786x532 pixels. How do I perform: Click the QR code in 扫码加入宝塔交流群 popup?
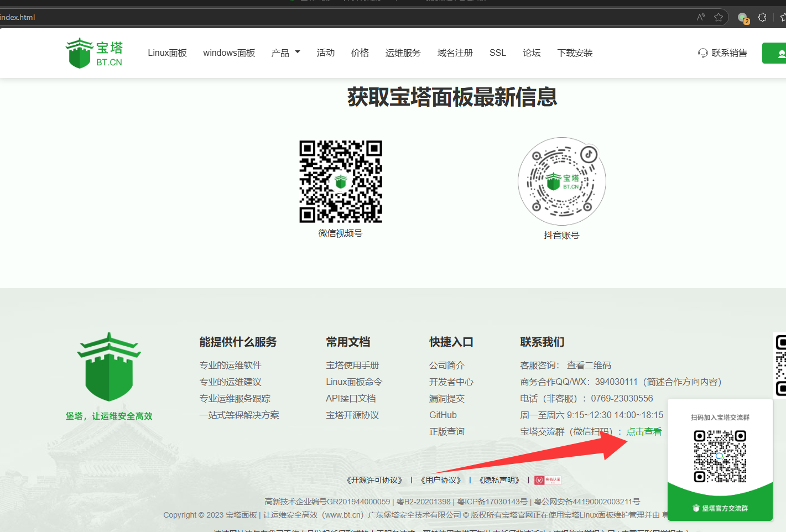[x=720, y=456]
